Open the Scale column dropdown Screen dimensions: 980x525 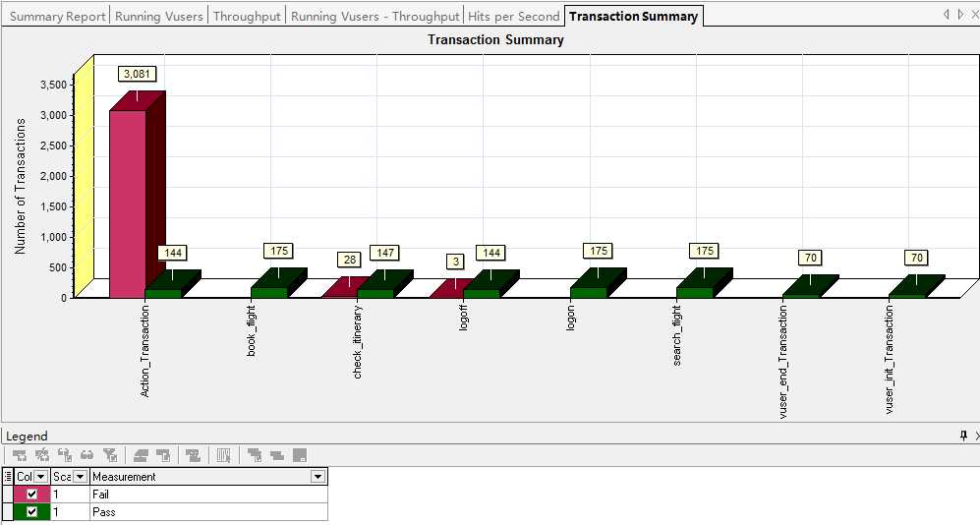(80, 477)
